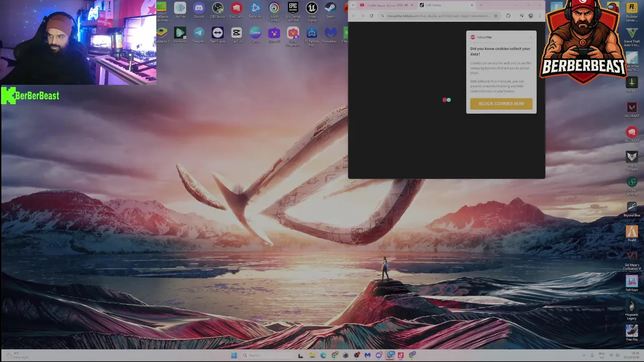Launch Hogwarts Legacy from the desktop

631,310
